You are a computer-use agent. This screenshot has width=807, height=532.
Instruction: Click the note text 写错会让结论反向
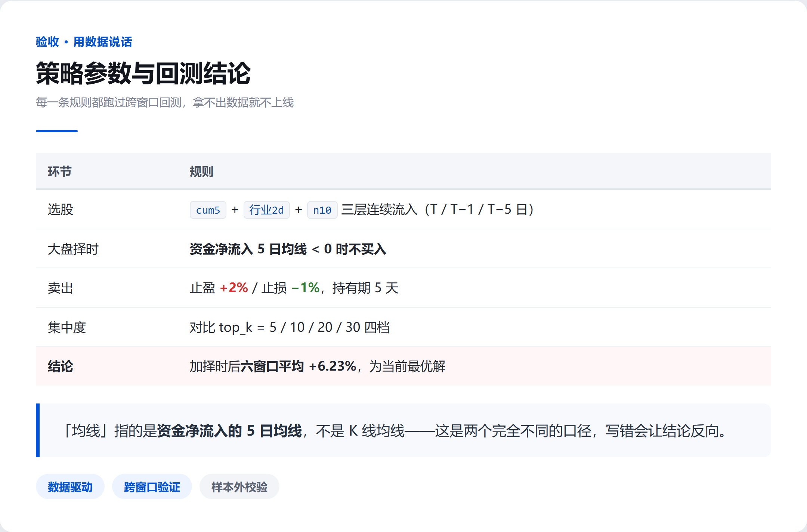point(666,431)
